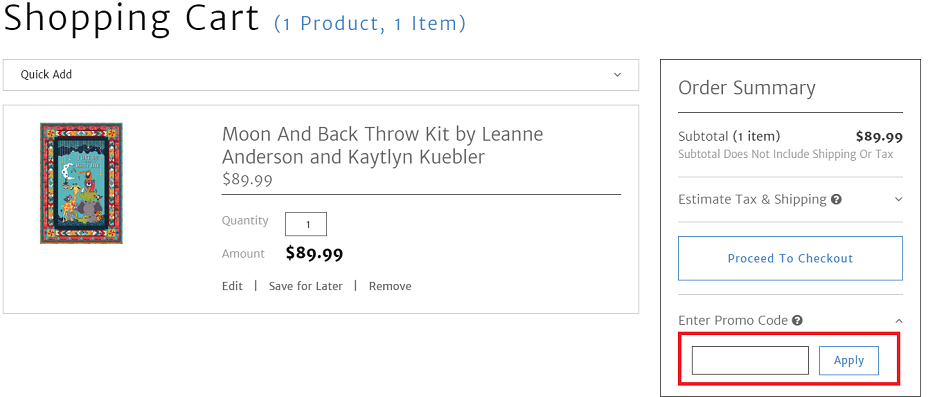The image size is (928, 397).
Task: Click Apply promo code button
Action: (849, 360)
